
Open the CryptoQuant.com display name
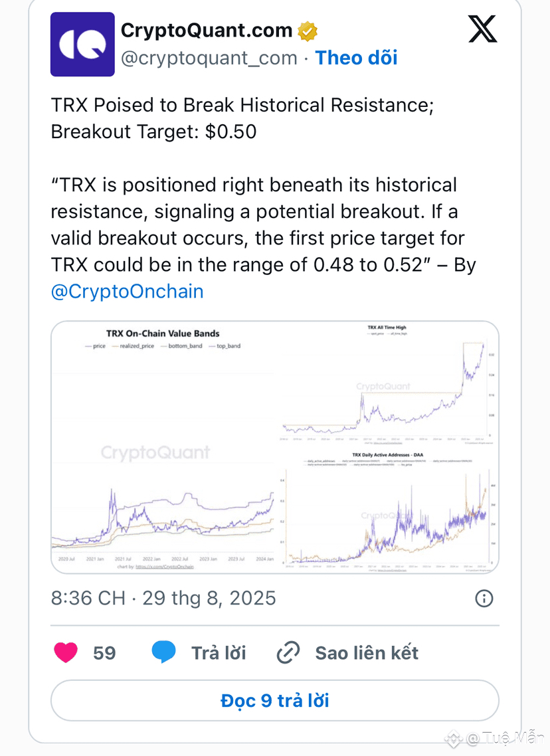click(x=207, y=31)
